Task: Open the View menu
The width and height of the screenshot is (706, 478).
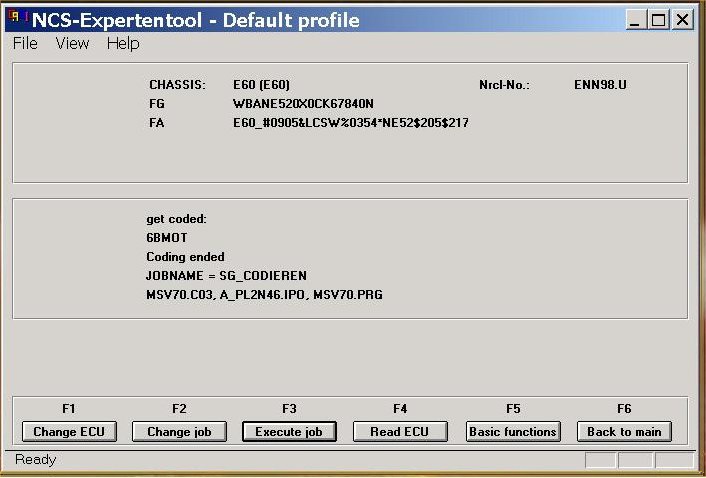Action: [x=72, y=44]
